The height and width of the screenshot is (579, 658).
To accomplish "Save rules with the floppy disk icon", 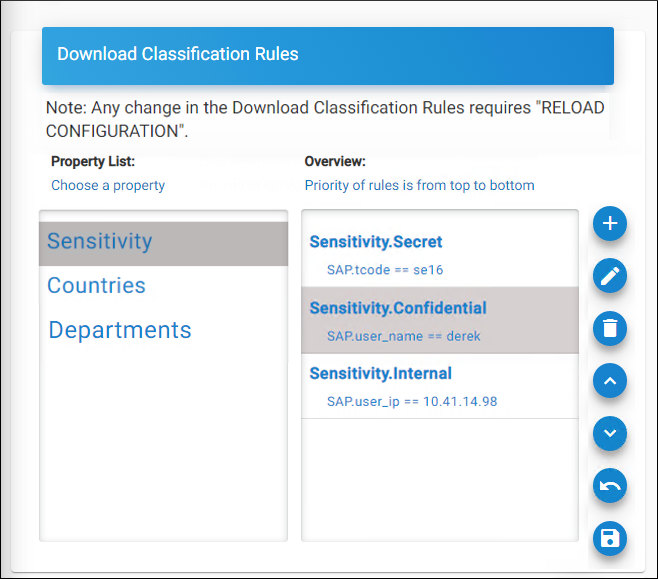I will [609, 539].
